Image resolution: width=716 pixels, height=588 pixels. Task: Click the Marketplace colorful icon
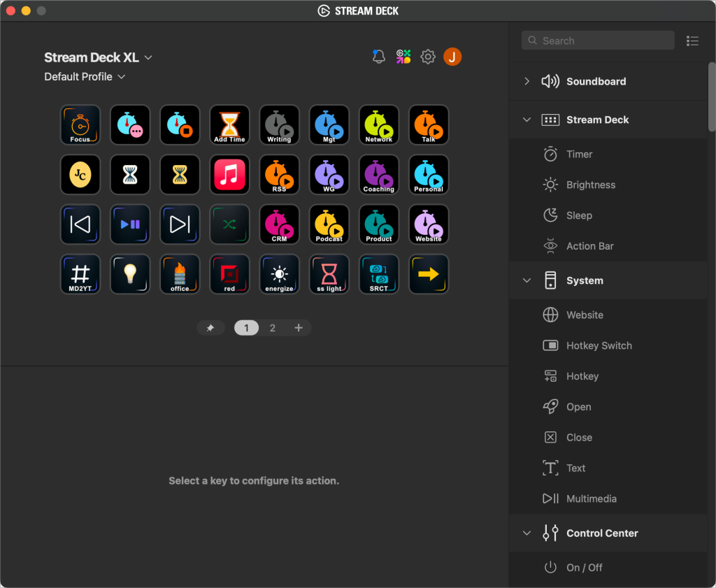click(x=403, y=57)
